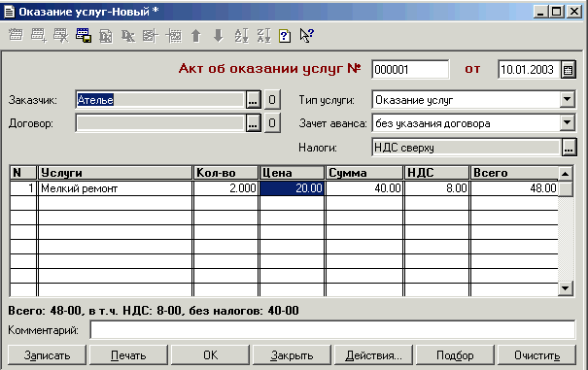This screenshot has height=370, width=588.
Task: Select the Мелкий ремонт cell
Action: coord(115,188)
